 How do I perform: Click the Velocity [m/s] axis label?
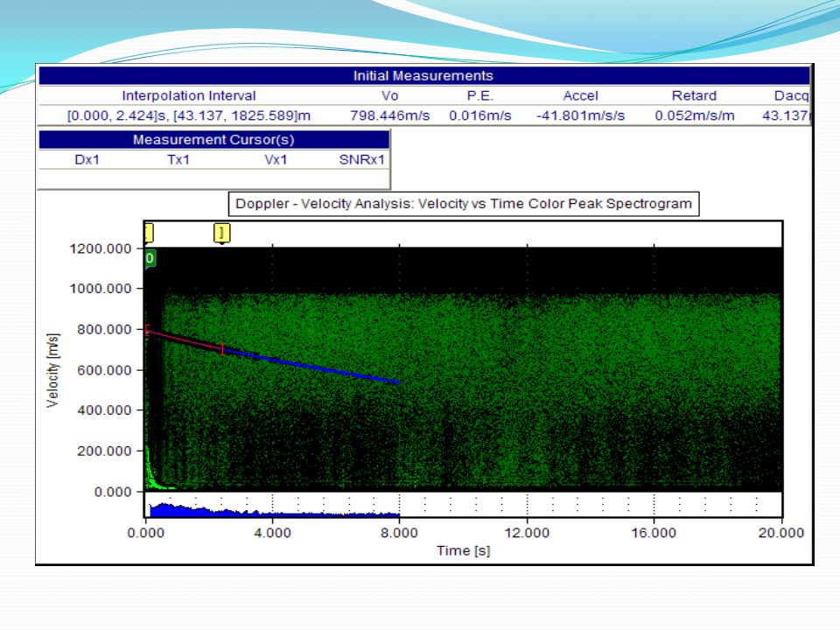(52, 370)
